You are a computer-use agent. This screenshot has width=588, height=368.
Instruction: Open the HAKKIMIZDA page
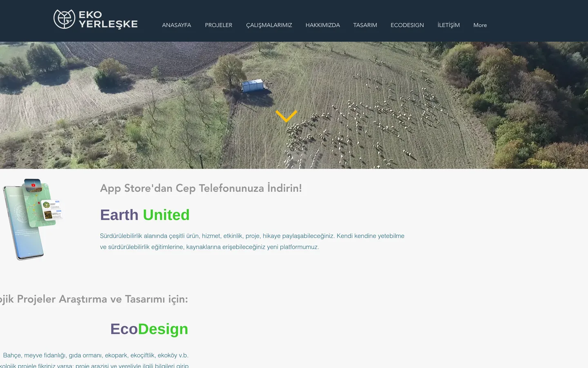click(x=323, y=25)
